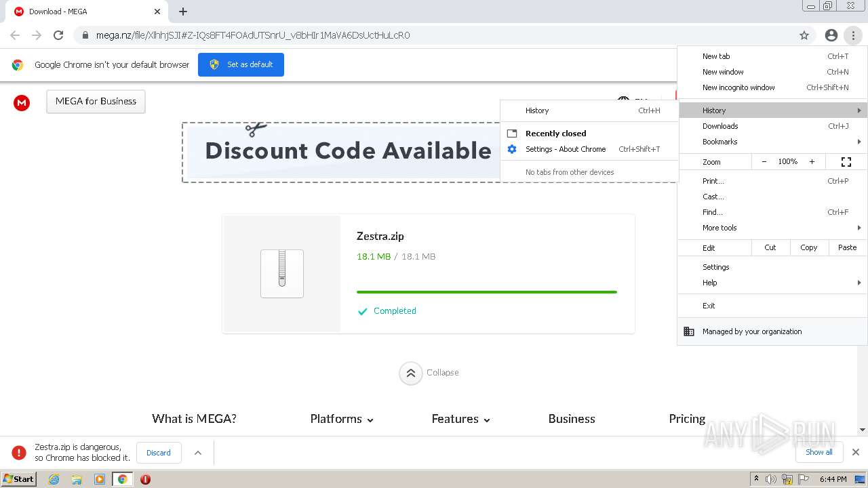This screenshot has height=488, width=868.
Task: Open What is MEGA? link
Action: [x=194, y=419]
